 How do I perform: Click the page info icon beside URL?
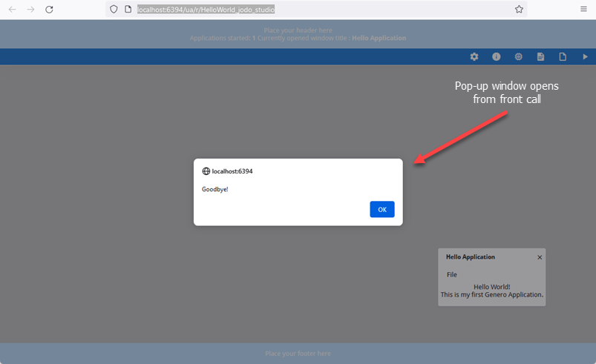point(128,10)
